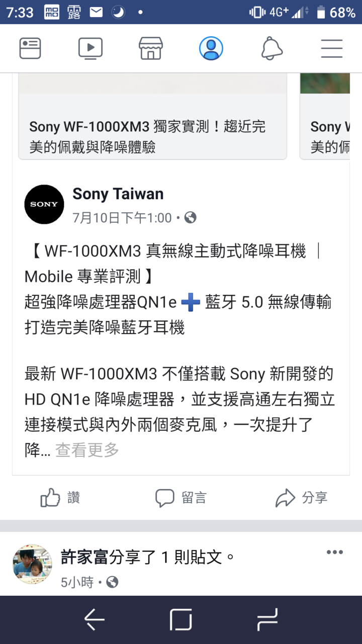
Task: Open the Watch video tab
Action: click(x=90, y=48)
